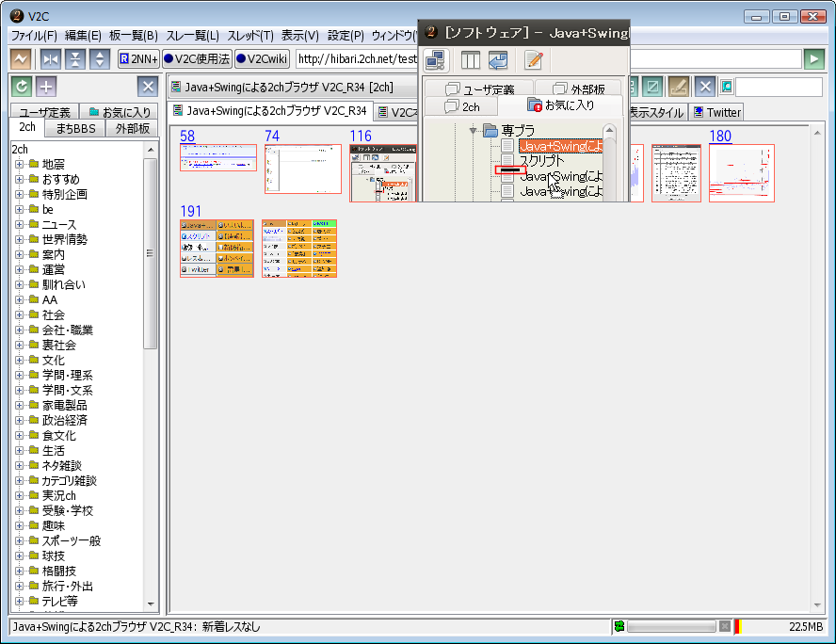The width and height of the screenshot is (836, 644).
Task: Click the X button in board list panel
Action: [x=148, y=87]
